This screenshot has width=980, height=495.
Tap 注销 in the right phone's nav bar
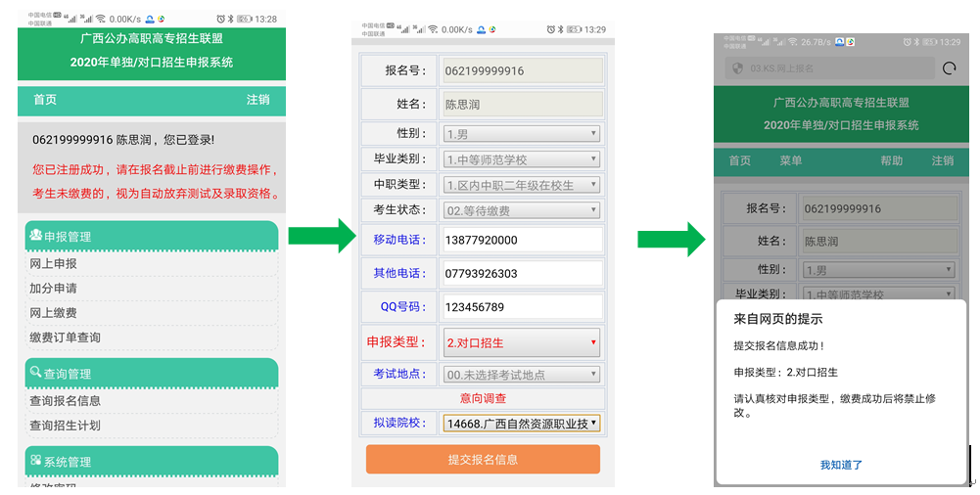(943, 161)
